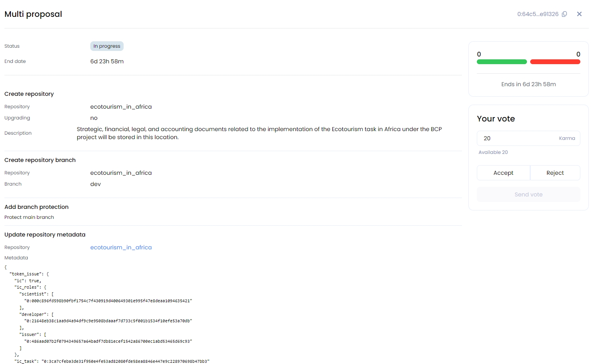Click the developer role address in metadata
592x364 pixels.
click(x=108, y=321)
